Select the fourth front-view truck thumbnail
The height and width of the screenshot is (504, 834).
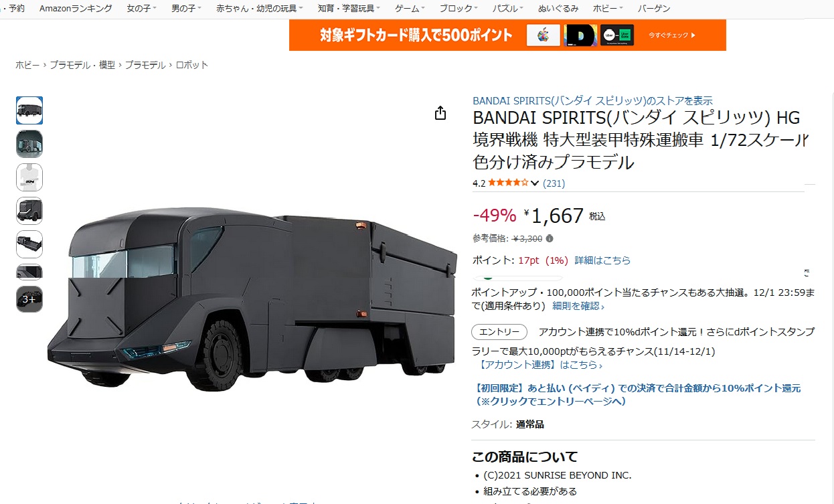pyautogui.click(x=29, y=211)
